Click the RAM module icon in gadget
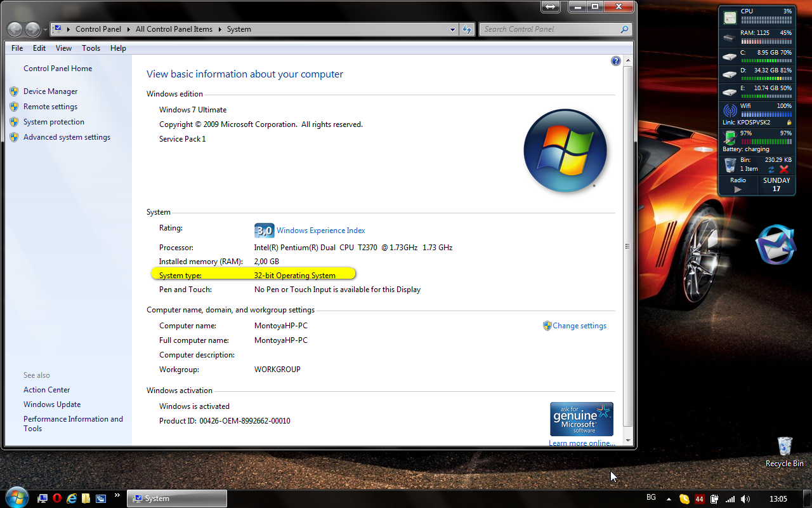This screenshot has width=812, height=508. point(730,38)
